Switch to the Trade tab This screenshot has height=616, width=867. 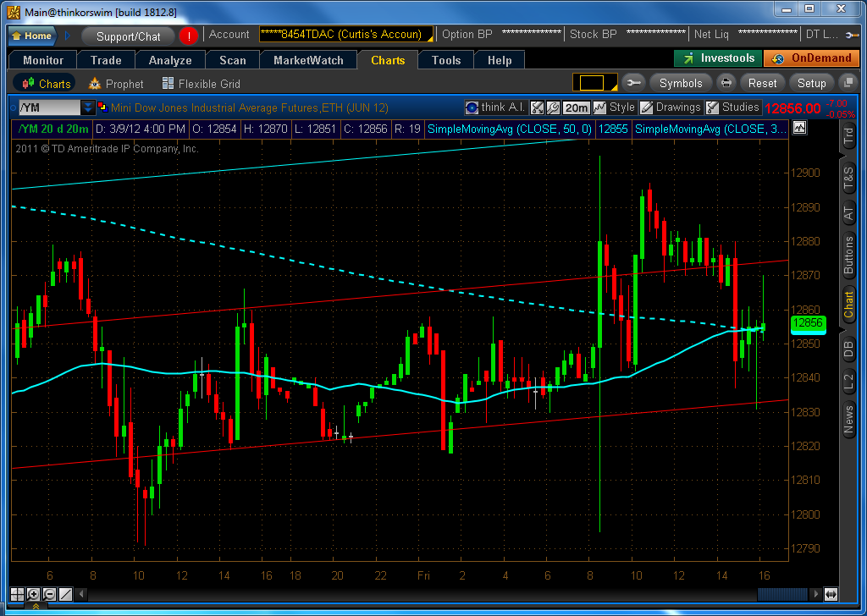tap(106, 60)
